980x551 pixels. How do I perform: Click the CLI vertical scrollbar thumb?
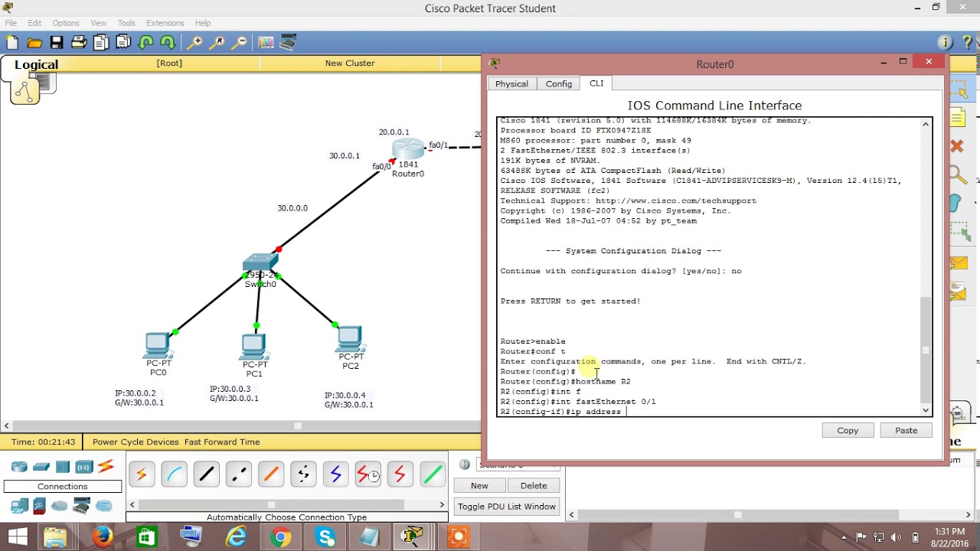point(926,350)
